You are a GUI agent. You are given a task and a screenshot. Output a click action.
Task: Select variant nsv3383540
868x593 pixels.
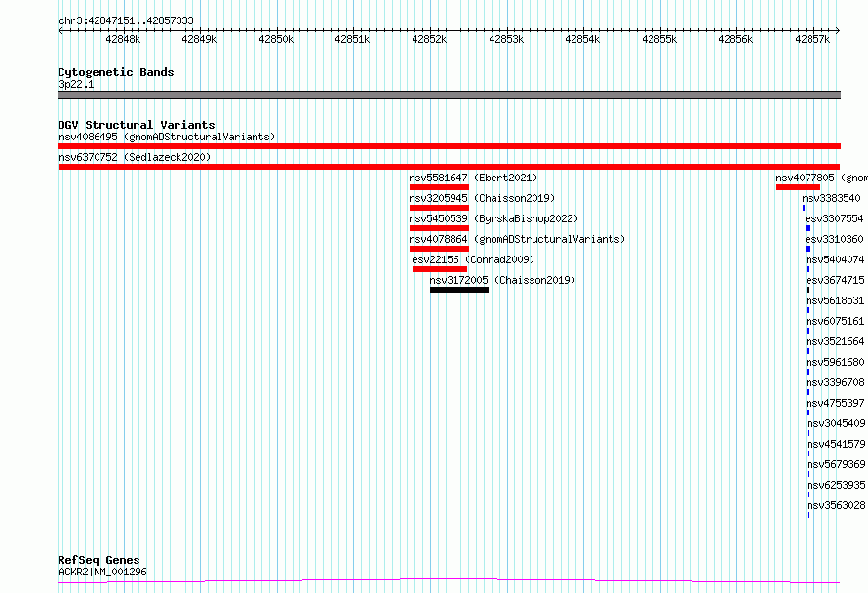pyautogui.click(x=832, y=198)
